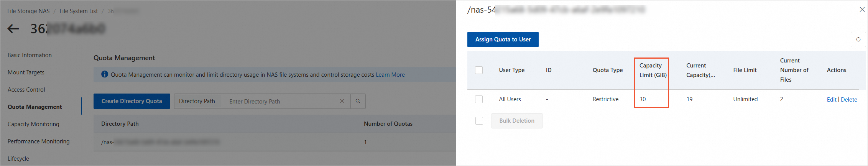Go to Mount Targets section
Screen dimensions: 868x166
click(26, 72)
